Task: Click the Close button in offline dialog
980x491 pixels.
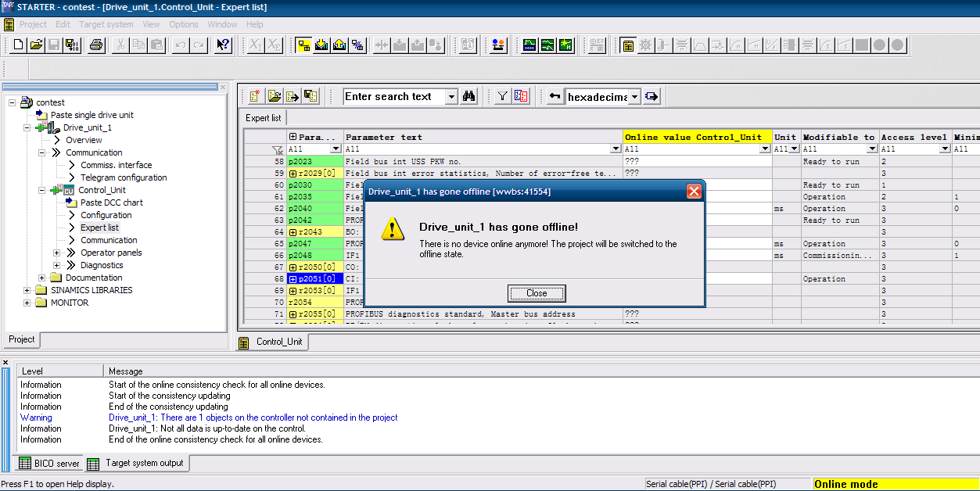Action: click(x=537, y=293)
